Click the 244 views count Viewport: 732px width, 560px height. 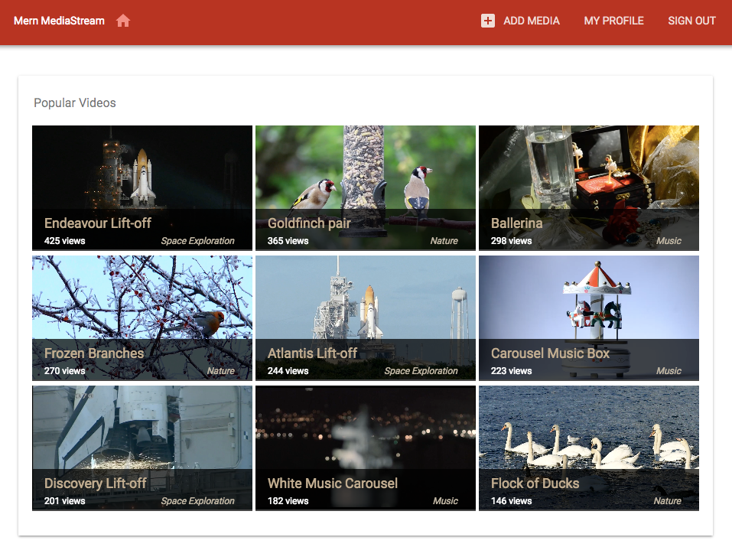(288, 371)
